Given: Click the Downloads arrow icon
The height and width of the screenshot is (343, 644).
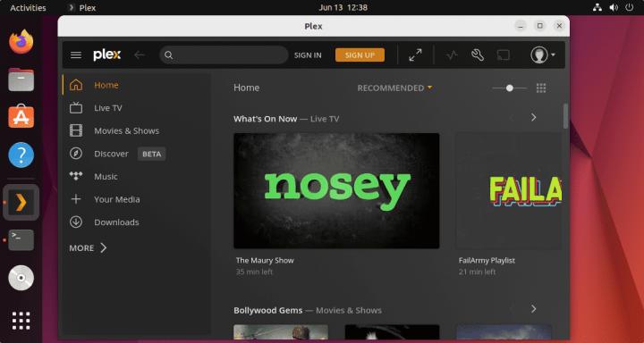Looking at the screenshot, I should pos(76,222).
